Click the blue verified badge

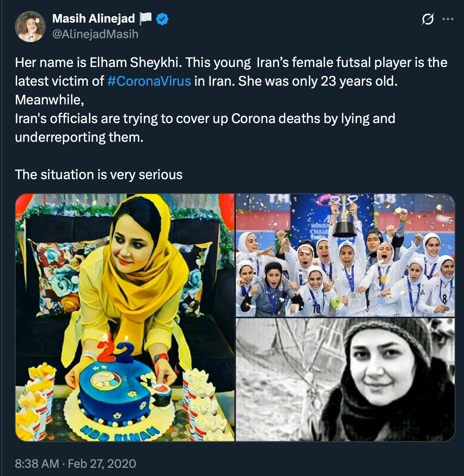(162, 19)
